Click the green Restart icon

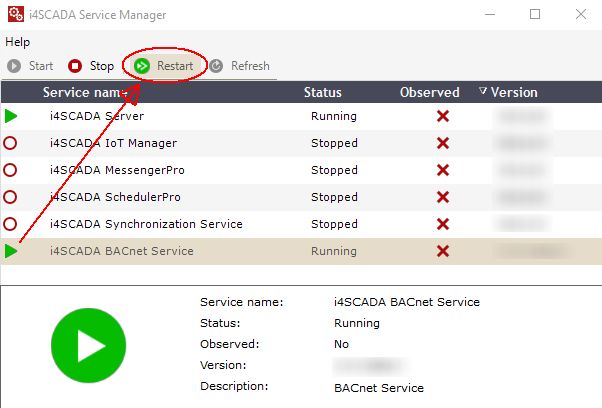coord(142,66)
